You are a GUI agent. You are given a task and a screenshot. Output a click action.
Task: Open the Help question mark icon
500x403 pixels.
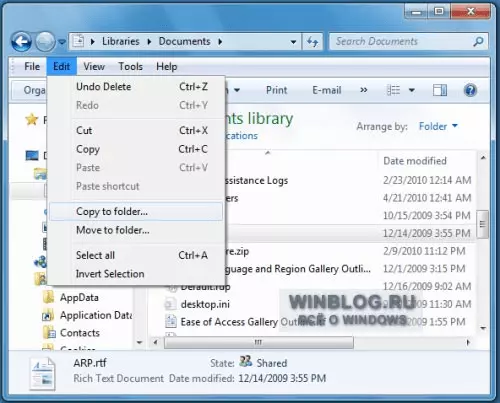click(470, 90)
